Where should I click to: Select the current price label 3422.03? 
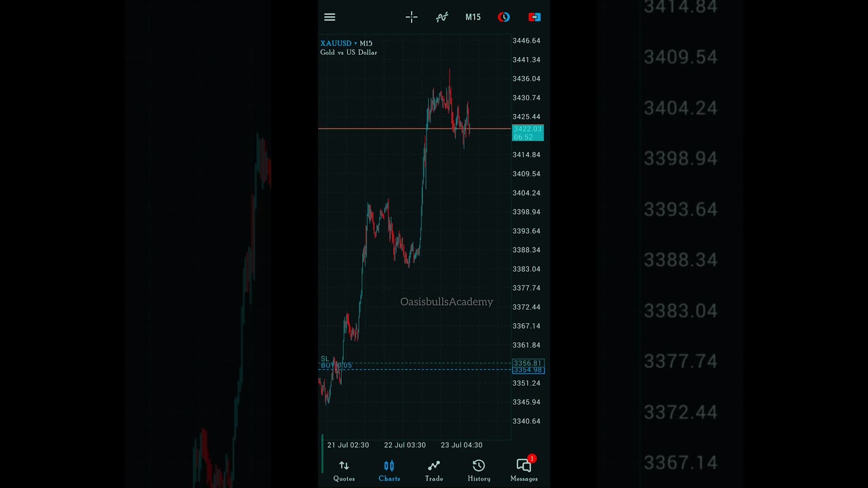(x=528, y=133)
